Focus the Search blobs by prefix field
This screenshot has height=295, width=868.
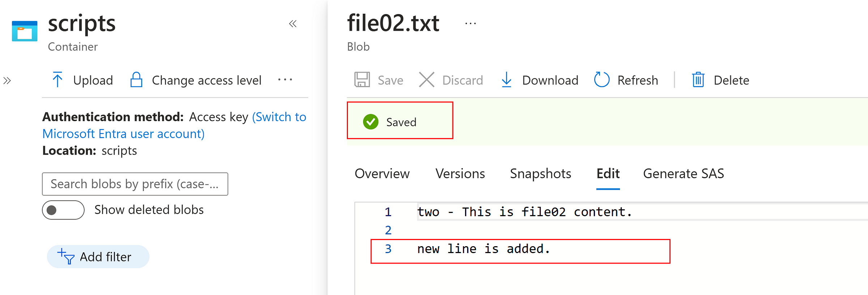(x=135, y=184)
